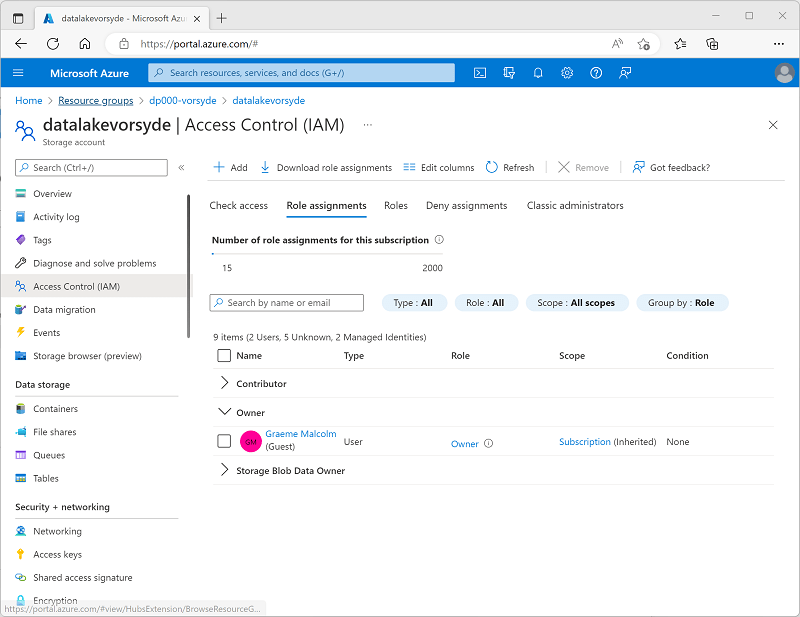Collapse the sidebar search panel
800x617 pixels.
click(x=183, y=167)
